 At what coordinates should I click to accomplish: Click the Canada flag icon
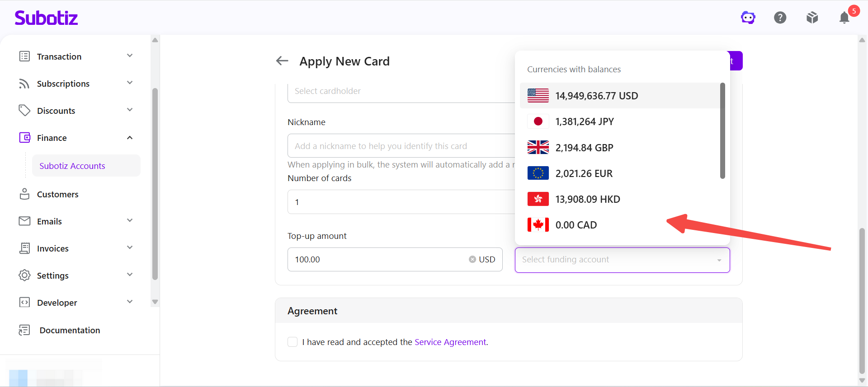click(538, 224)
